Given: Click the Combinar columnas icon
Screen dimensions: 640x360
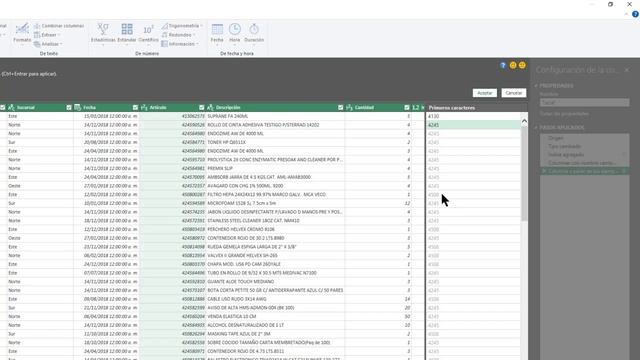Looking at the screenshot, I should (37, 26).
